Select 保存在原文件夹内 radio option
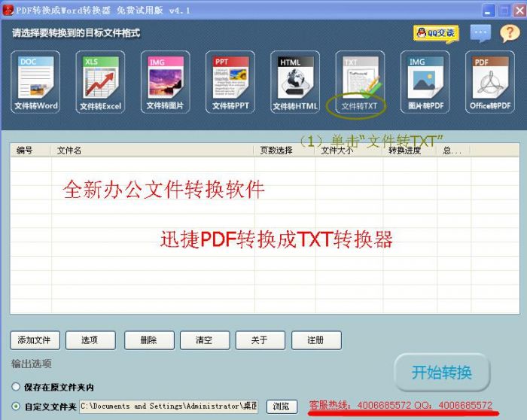 click(16, 387)
